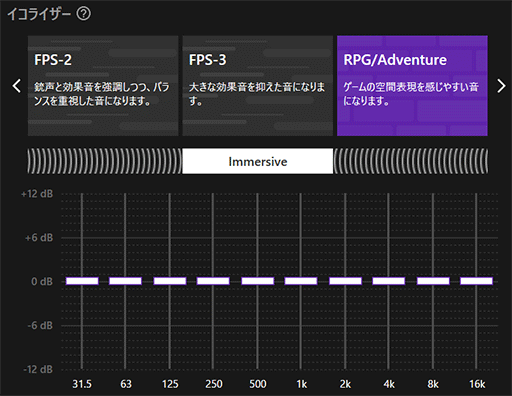Click the 125 Hz band slider handle
The height and width of the screenshot is (396, 512).
pos(170,281)
